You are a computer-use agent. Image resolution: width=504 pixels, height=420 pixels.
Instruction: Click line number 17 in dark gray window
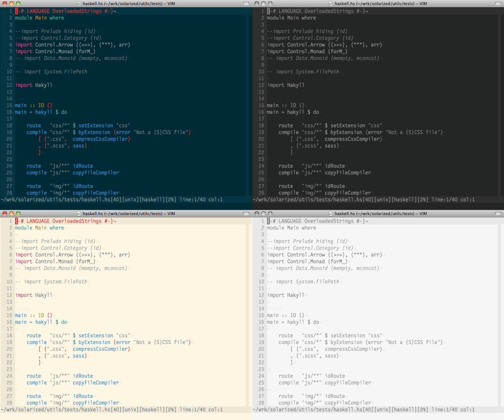click(x=261, y=119)
